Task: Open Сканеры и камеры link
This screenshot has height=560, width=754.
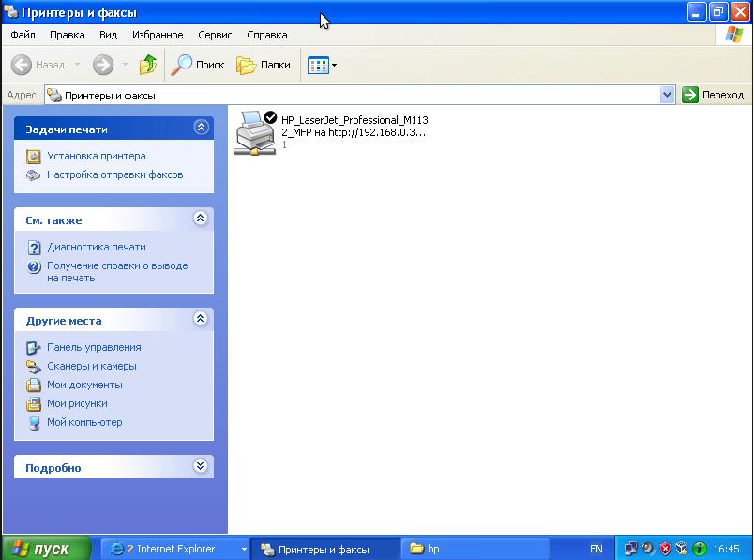Action: pos(91,366)
